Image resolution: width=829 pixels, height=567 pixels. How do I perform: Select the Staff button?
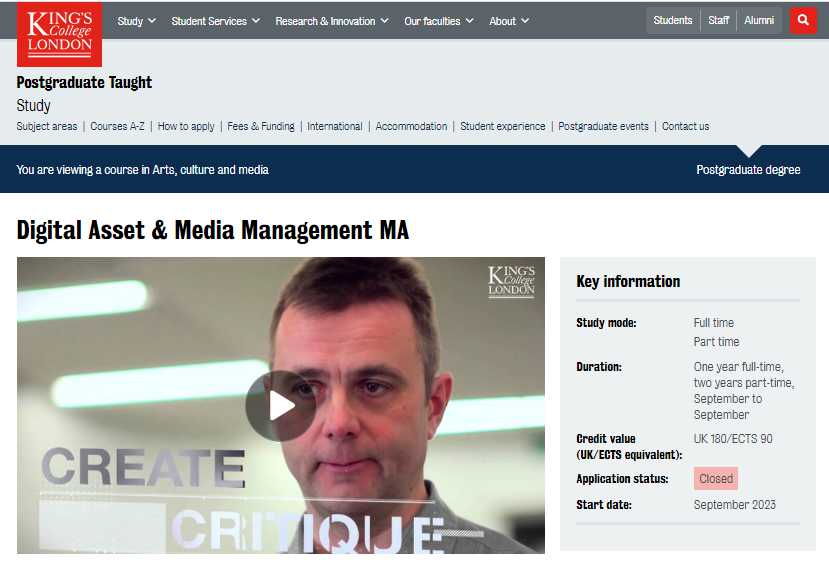(719, 20)
